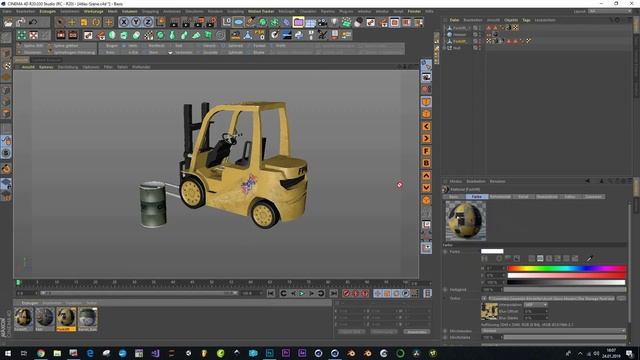Switch to the Editor material tab
Viewport: 640px width, 360px height.
pyautogui.click(x=570, y=197)
